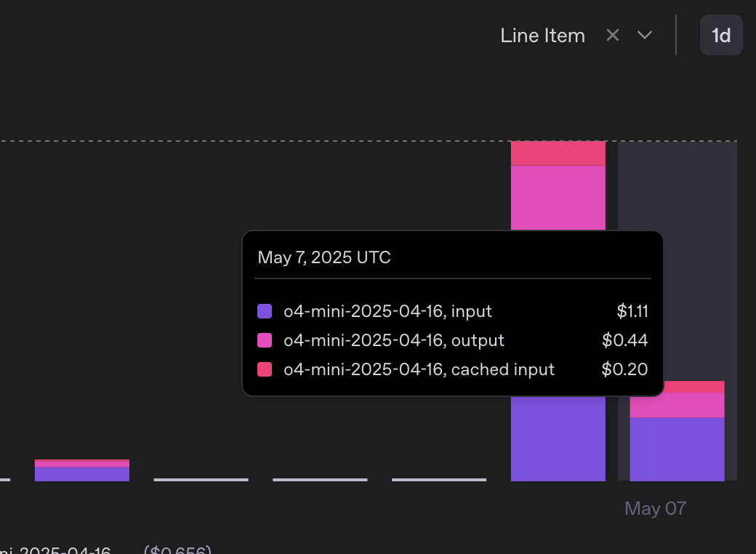Click the tallest bar's purple input segment
756x554 pixels.
(558, 439)
